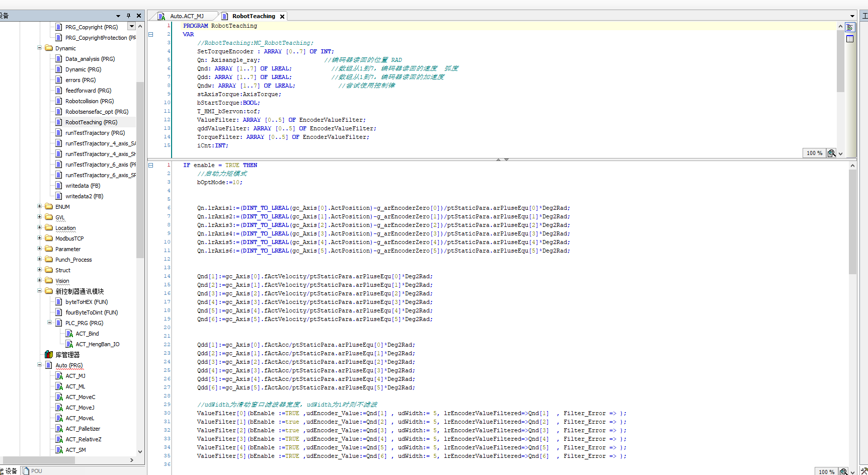The width and height of the screenshot is (868, 475).
Task: Collapse the PLC_PRG program node
Action: tap(49, 323)
